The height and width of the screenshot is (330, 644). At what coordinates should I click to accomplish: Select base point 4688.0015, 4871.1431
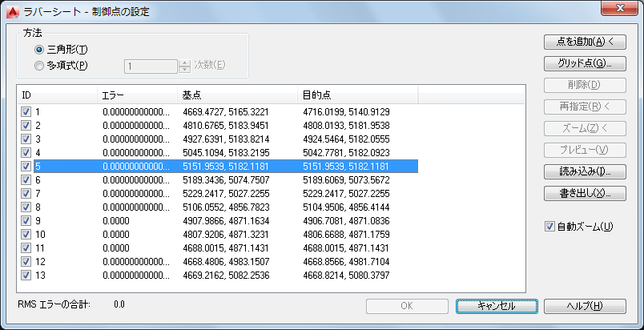pos(226,248)
